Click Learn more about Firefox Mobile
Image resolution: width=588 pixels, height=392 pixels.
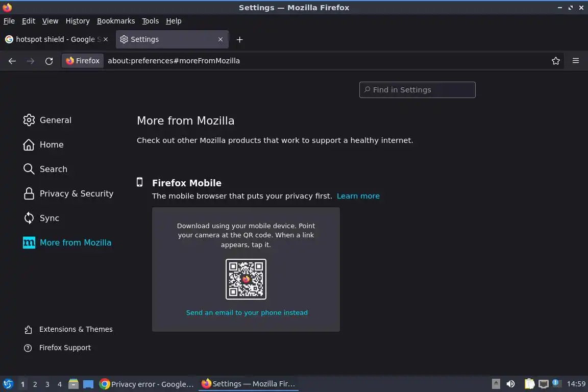[x=358, y=196]
